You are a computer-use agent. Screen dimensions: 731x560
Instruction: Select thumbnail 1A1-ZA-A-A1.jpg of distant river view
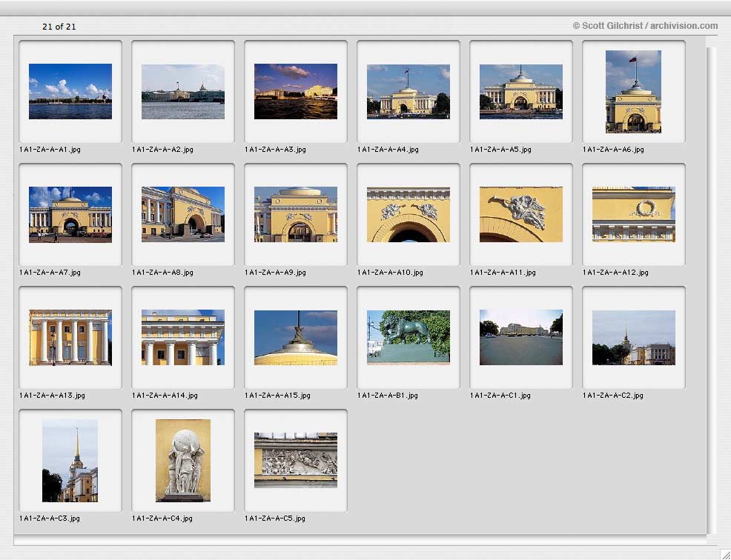coord(70,91)
